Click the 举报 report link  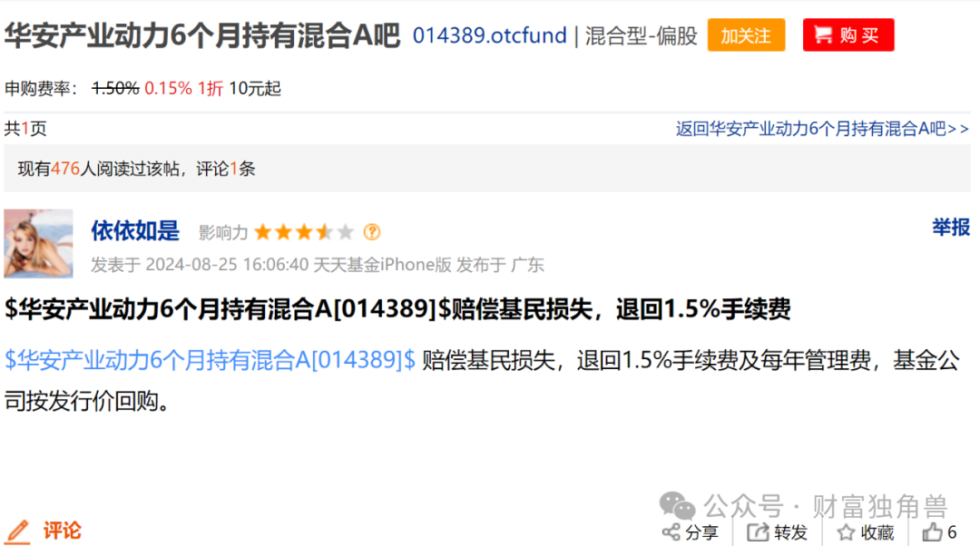point(951,227)
